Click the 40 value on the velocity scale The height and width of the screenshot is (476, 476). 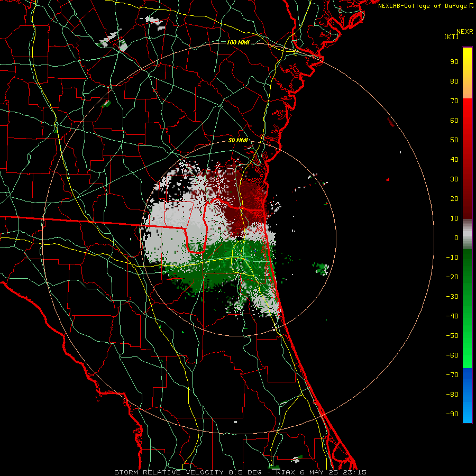click(x=454, y=160)
